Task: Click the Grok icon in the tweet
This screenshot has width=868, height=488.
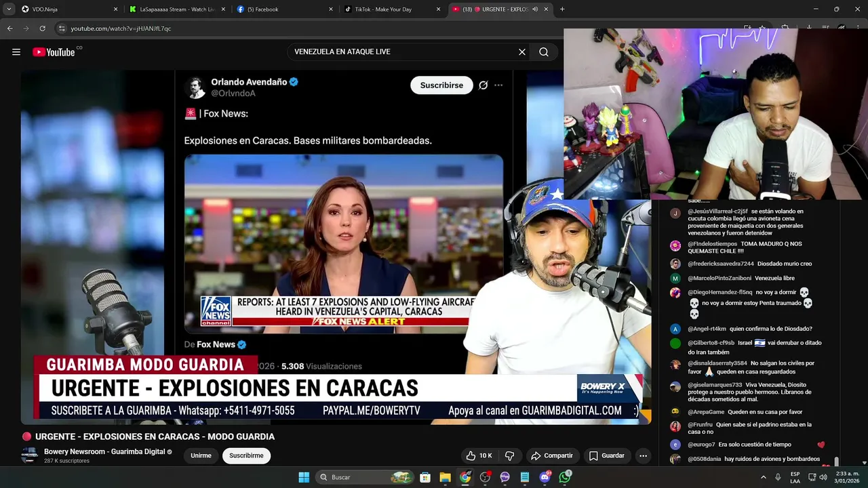Action: click(x=483, y=85)
